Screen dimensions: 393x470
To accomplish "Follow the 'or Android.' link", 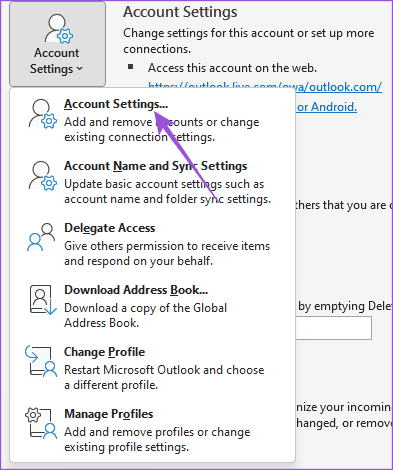I will (x=327, y=107).
